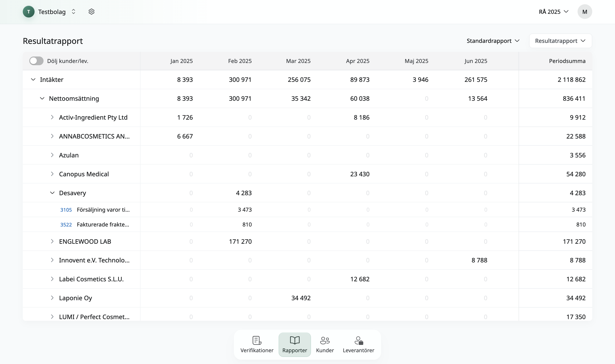Click Azulan period sum 3 556
The image size is (615, 364).
(577, 155)
